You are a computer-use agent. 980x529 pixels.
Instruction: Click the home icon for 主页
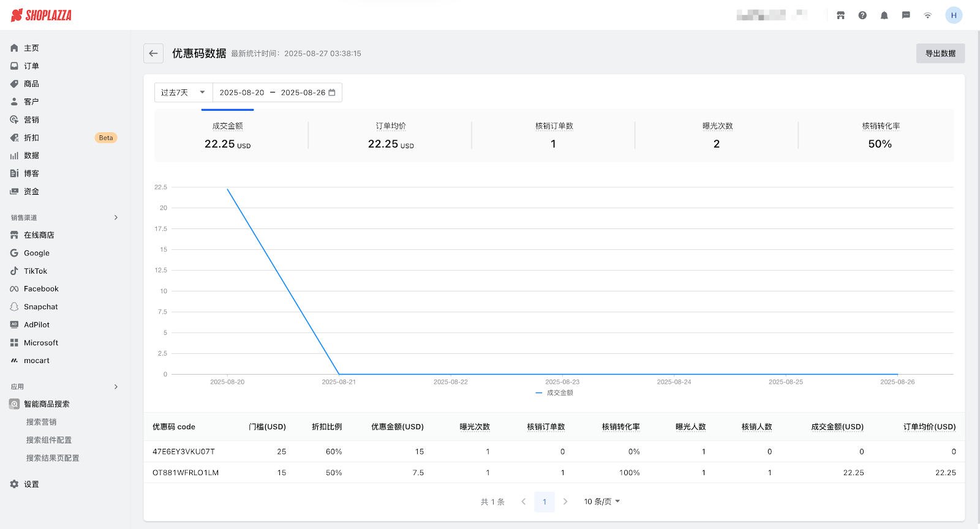click(14, 48)
